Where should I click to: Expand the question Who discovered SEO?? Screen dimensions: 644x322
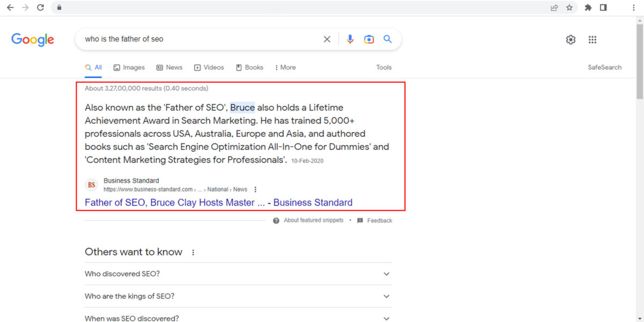(386, 274)
